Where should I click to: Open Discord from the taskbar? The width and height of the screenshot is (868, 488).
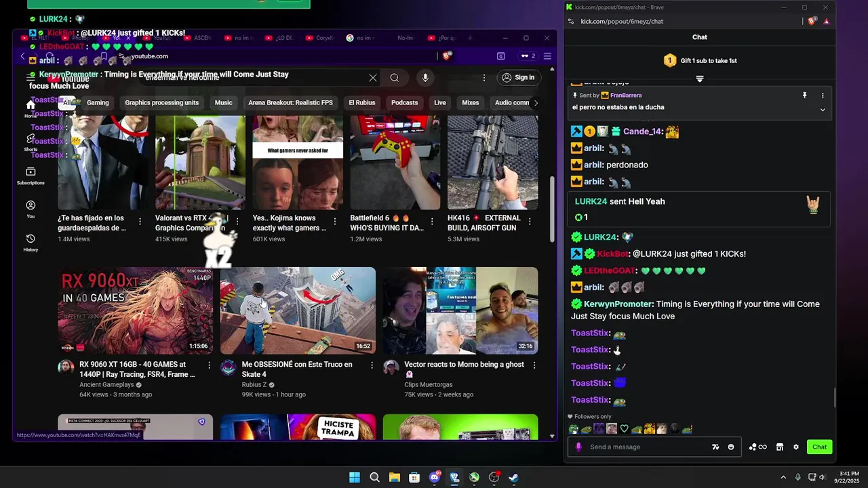(x=434, y=477)
